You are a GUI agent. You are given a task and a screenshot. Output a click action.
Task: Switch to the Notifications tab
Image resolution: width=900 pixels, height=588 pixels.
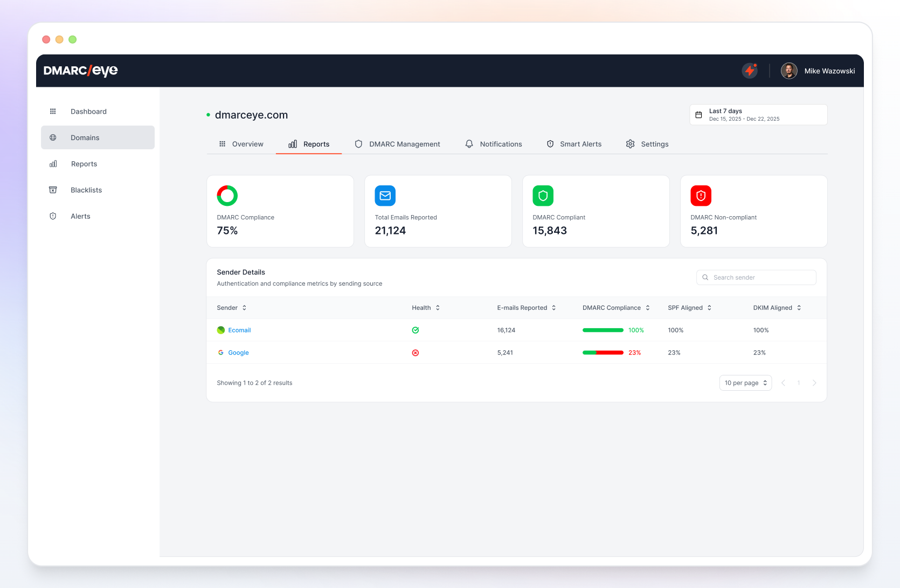click(x=494, y=144)
